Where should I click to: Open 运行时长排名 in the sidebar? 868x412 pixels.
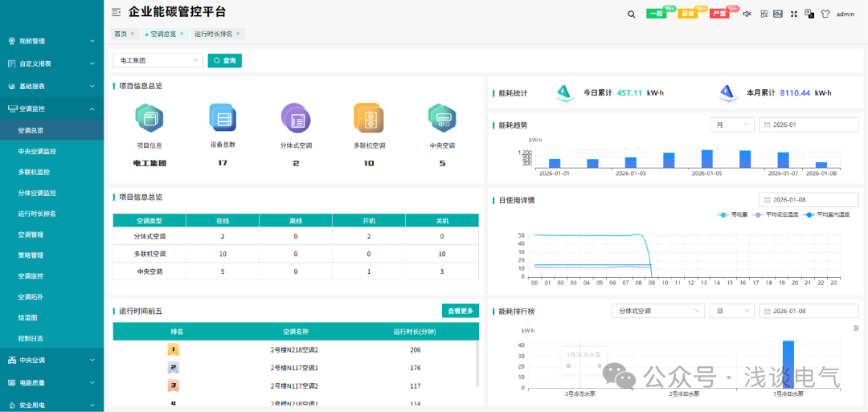51,214
